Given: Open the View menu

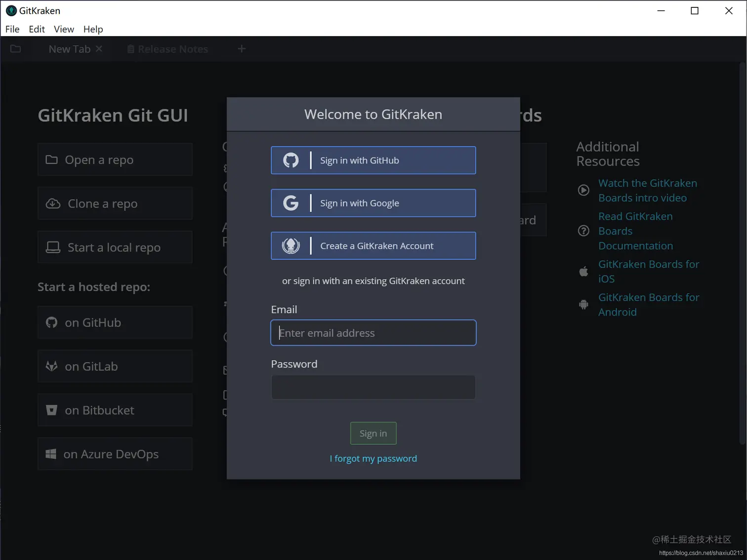Looking at the screenshot, I should [x=64, y=29].
